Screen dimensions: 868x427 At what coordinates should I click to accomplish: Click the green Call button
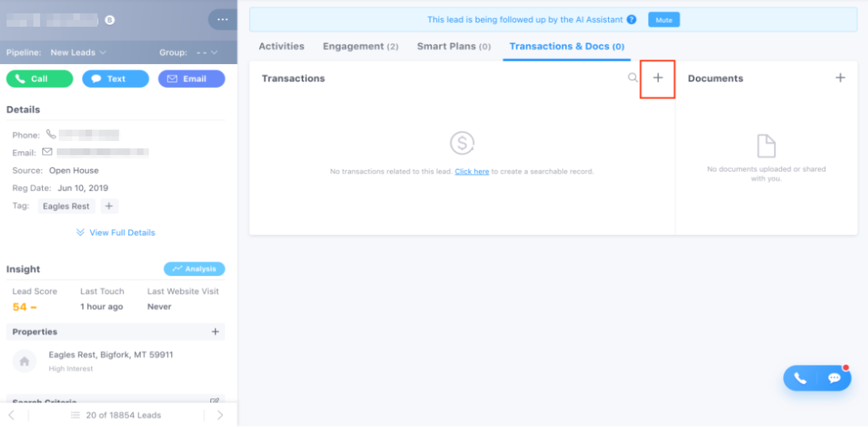point(39,79)
